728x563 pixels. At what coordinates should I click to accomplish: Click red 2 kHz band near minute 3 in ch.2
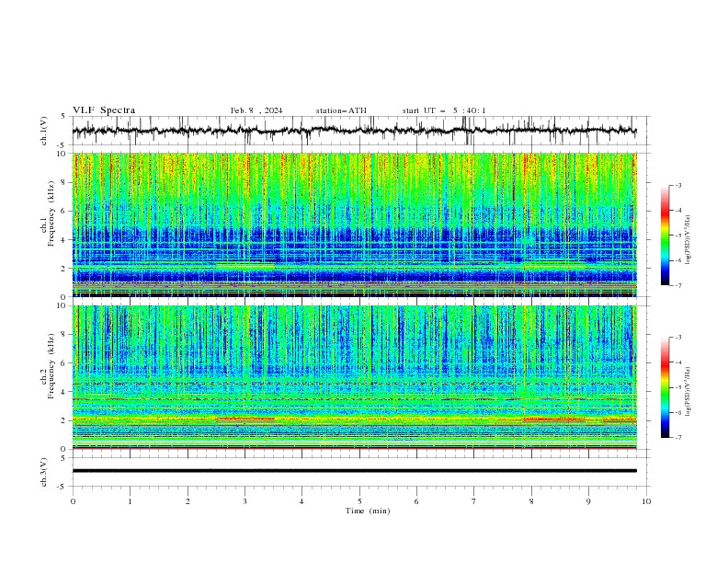pos(245,419)
